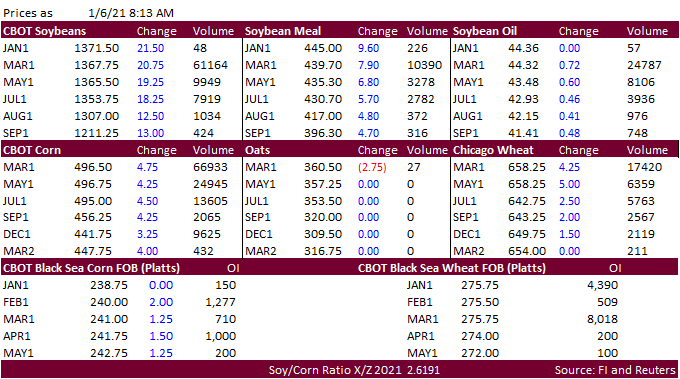Click soybean oil MAY1 price 43.48
680x379 pixels.
pos(523,82)
